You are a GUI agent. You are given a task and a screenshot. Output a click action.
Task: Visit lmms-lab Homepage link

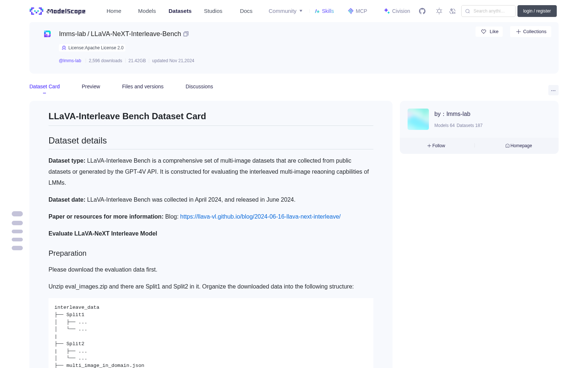point(519,146)
